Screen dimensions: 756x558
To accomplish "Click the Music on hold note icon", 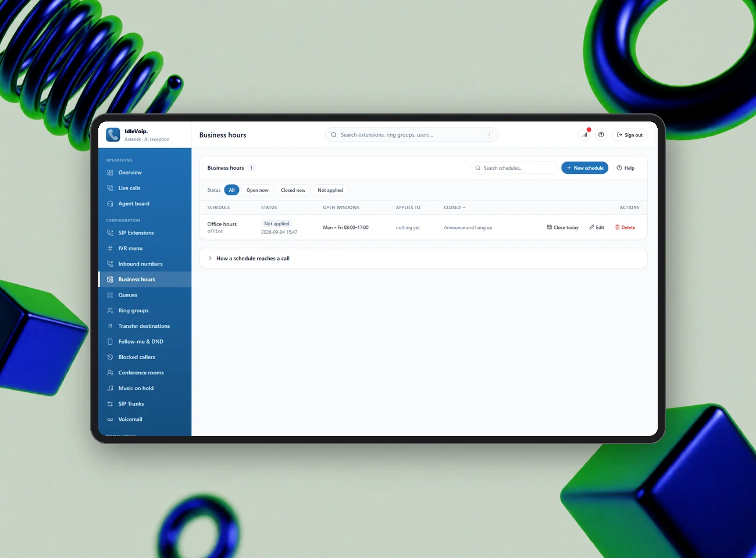I will point(110,388).
